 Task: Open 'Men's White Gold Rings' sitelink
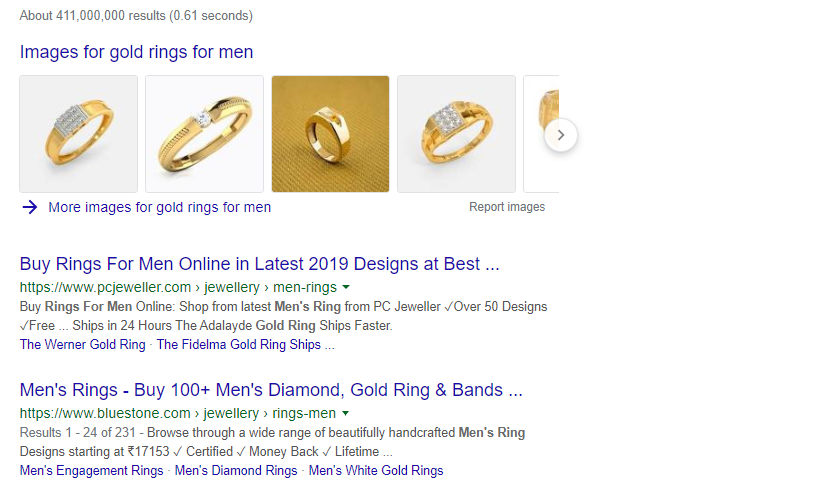376,470
